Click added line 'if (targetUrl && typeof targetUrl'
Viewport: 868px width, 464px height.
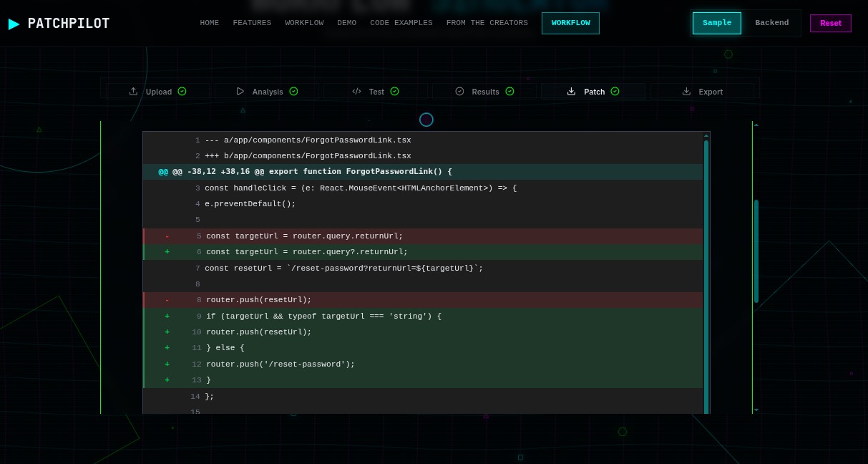423,316
